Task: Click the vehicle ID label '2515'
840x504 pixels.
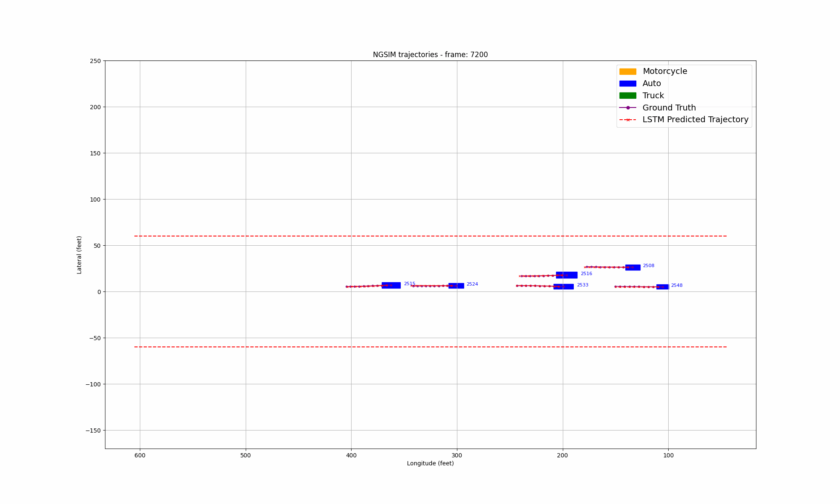Action: pos(409,284)
